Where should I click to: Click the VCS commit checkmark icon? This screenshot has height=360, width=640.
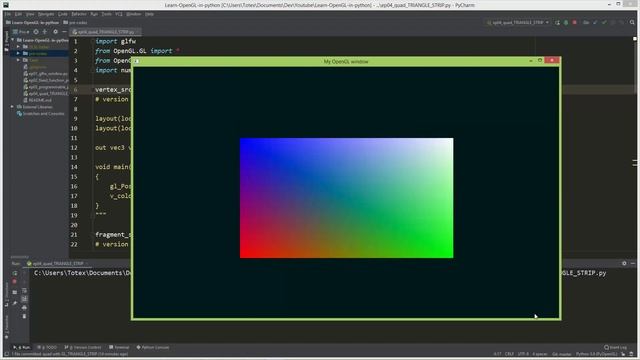coord(604,22)
